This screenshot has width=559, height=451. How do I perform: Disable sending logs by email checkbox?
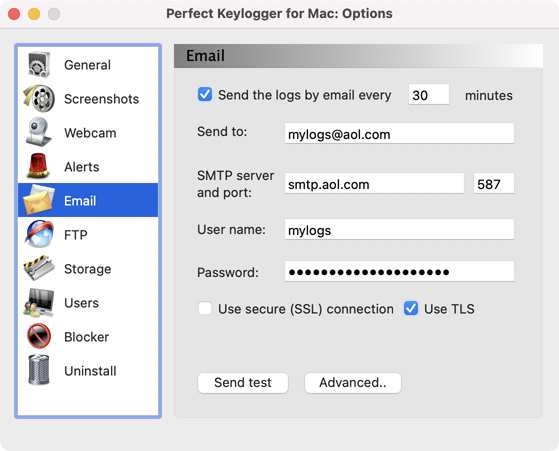(205, 95)
